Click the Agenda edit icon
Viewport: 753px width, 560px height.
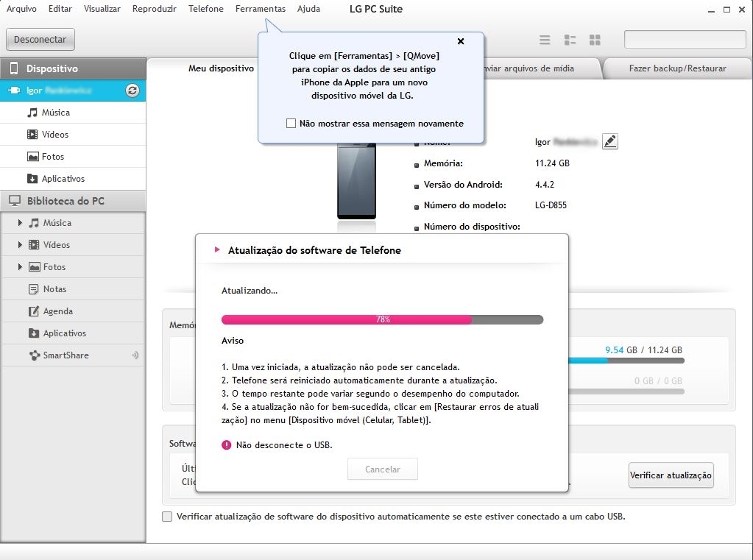34,311
